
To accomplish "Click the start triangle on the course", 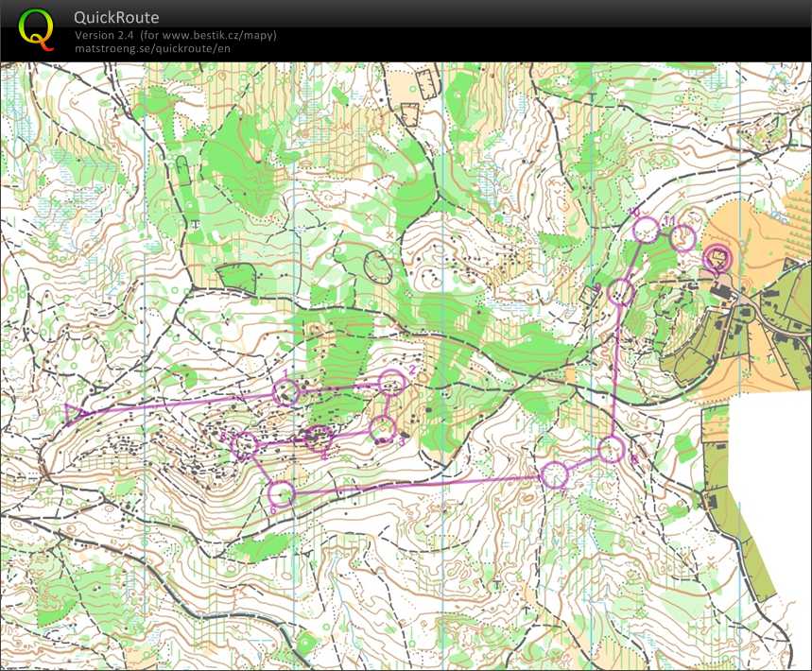I will [75, 412].
